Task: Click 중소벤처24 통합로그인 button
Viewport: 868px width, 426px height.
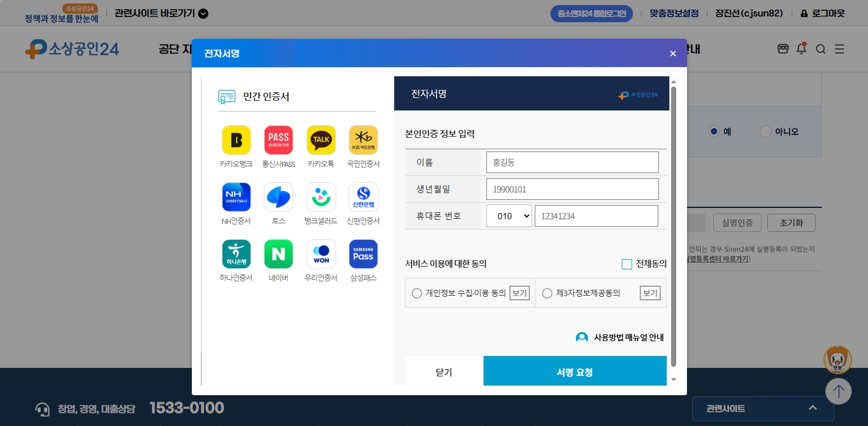Action: [591, 13]
